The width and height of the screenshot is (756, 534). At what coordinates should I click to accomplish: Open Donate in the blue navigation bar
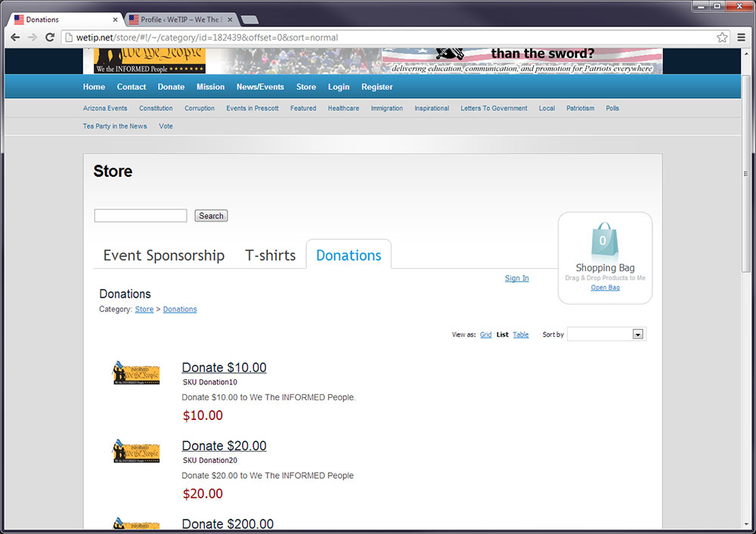[171, 87]
